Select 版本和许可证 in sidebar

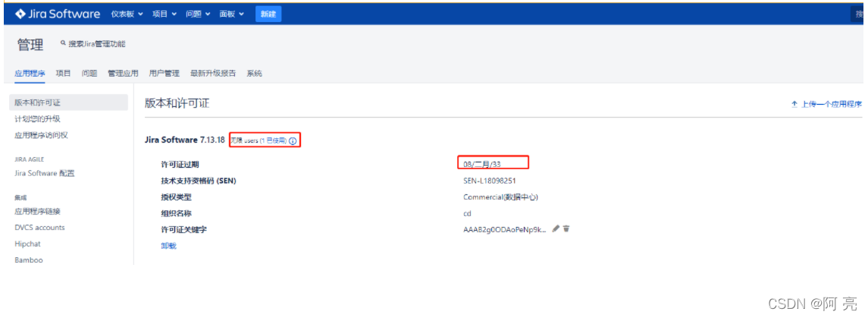pos(69,102)
